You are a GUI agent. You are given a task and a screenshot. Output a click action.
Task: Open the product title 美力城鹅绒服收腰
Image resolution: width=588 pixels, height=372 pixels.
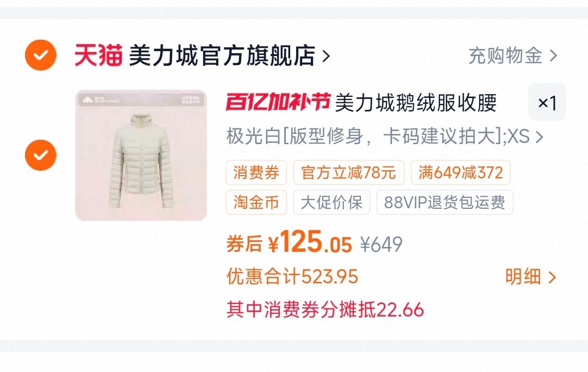coord(416,103)
